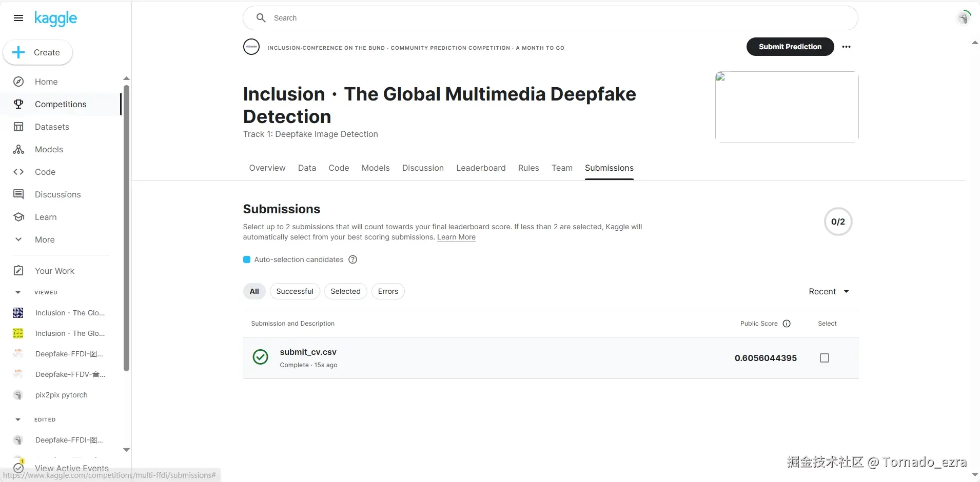
Task: Switch to the Leaderboard tab
Action: click(481, 168)
